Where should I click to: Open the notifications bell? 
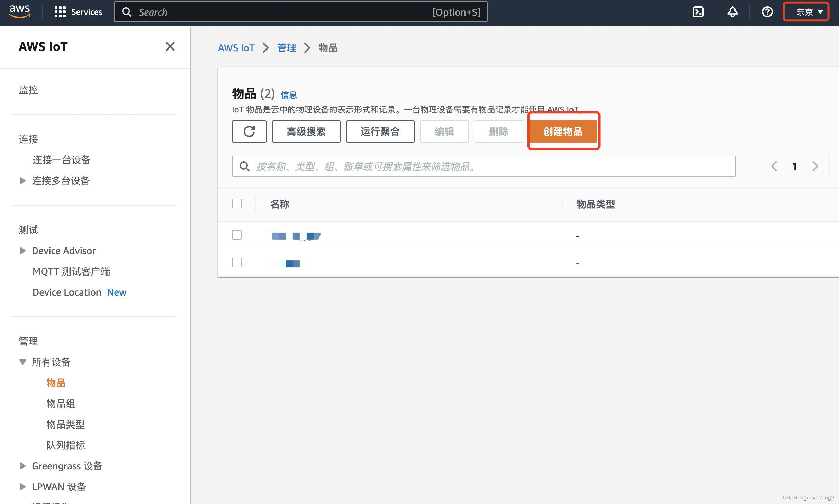(x=732, y=12)
